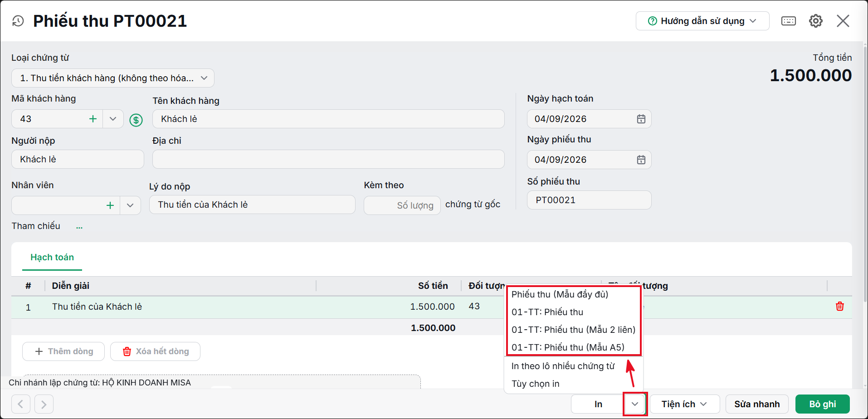
Task: Click the green dollar debt icon
Action: tap(136, 120)
